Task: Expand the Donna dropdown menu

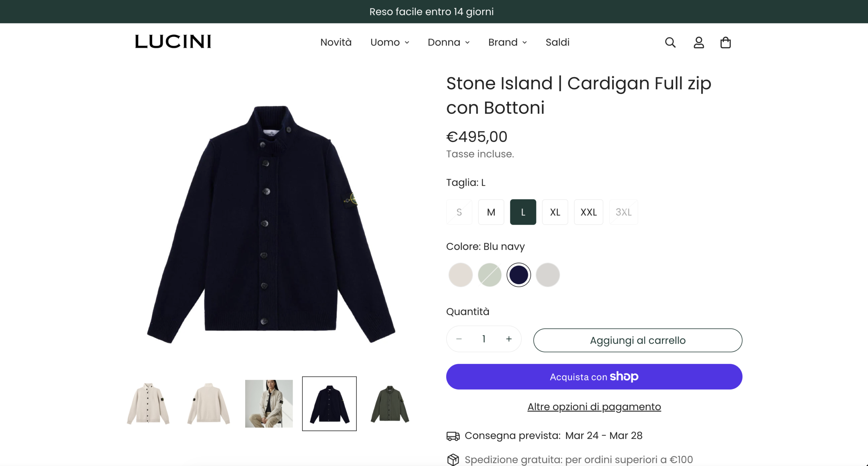Action: [x=448, y=42]
